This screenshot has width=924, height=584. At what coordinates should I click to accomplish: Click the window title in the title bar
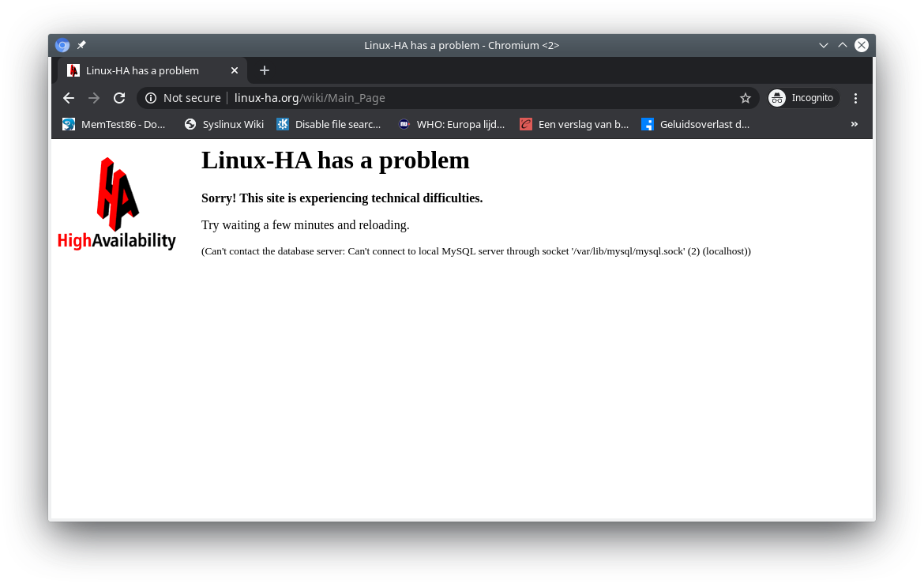pyautogui.click(x=461, y=45)
